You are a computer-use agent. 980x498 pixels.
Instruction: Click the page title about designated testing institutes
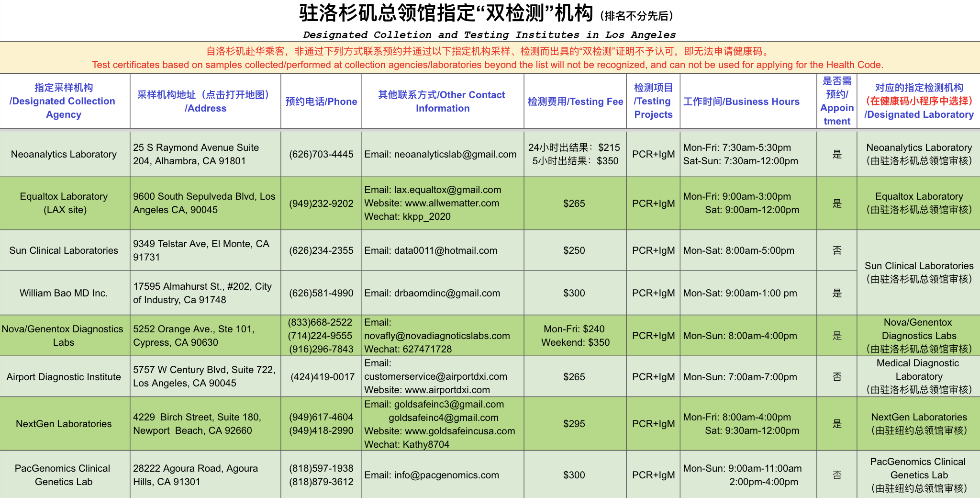coord(486,13)
